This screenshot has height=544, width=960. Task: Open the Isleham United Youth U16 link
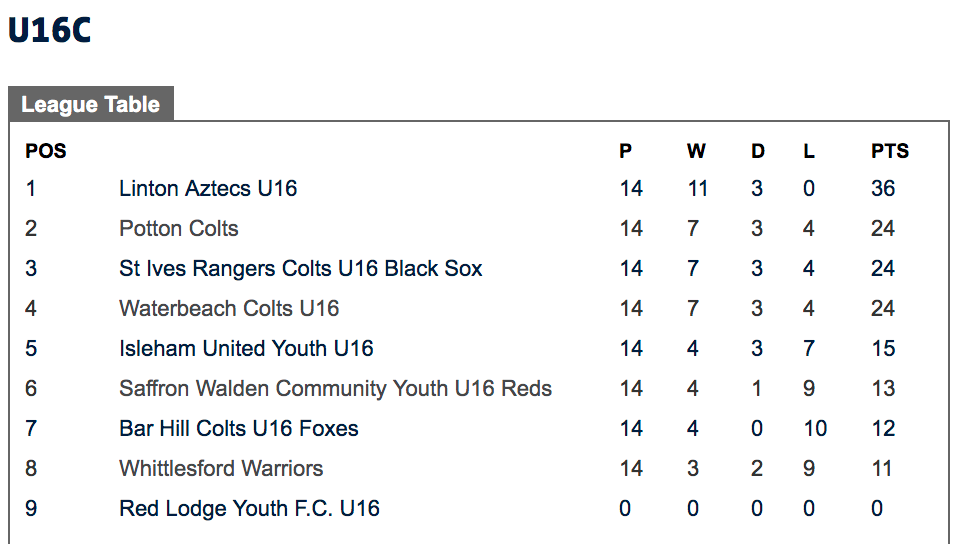246,348
